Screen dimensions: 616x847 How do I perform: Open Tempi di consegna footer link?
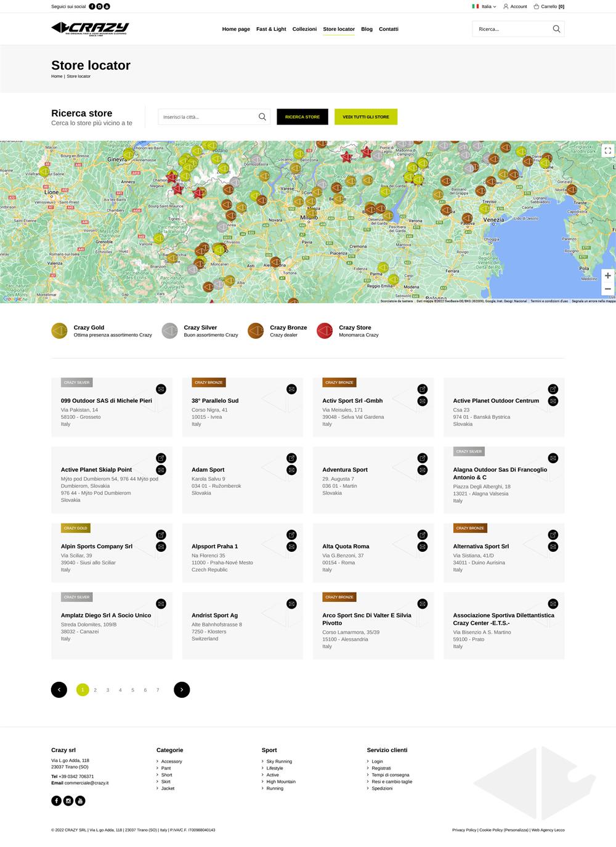pos(391,775)
